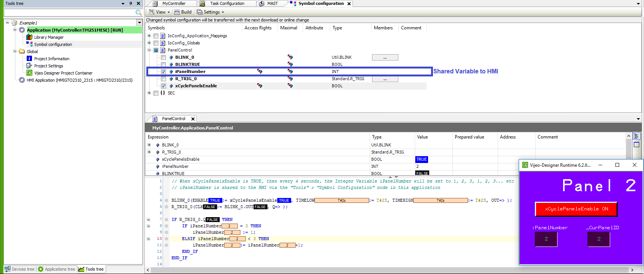Close the Symbol configuration tab
Viewport: 644px width, 274px height.
(x=349, y=4)
